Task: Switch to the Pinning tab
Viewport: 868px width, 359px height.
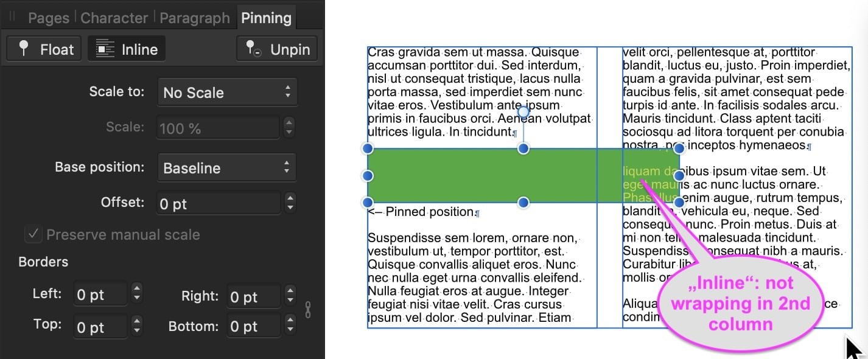Action: coord(266,18)
